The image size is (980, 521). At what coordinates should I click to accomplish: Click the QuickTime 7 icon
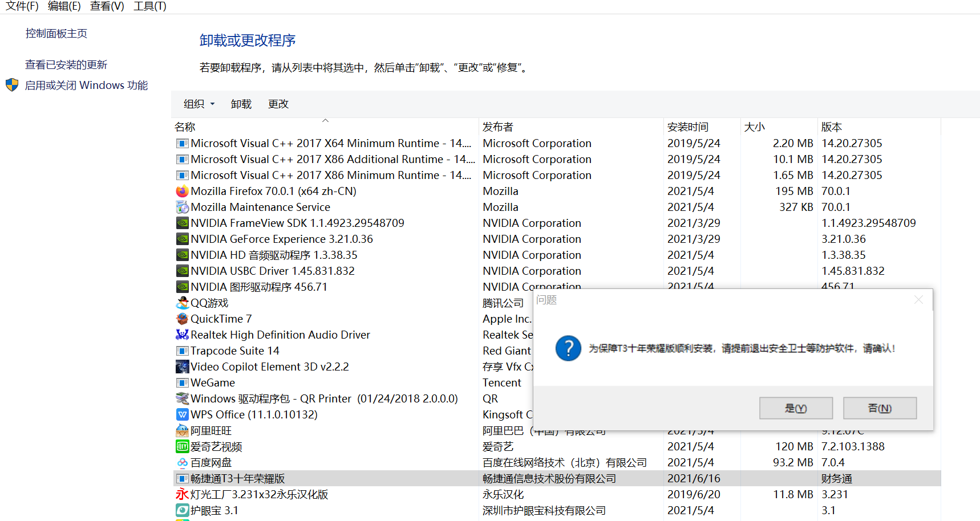point(182,319)
